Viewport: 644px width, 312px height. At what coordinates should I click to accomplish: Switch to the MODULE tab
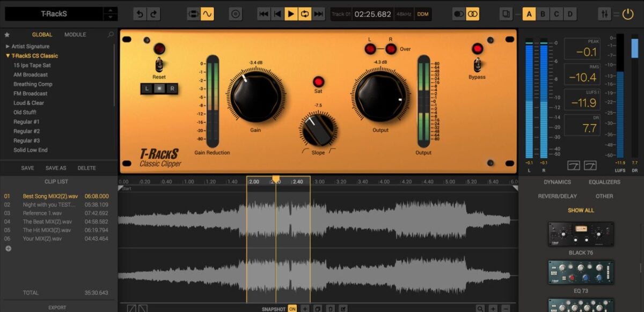(75, 34)
